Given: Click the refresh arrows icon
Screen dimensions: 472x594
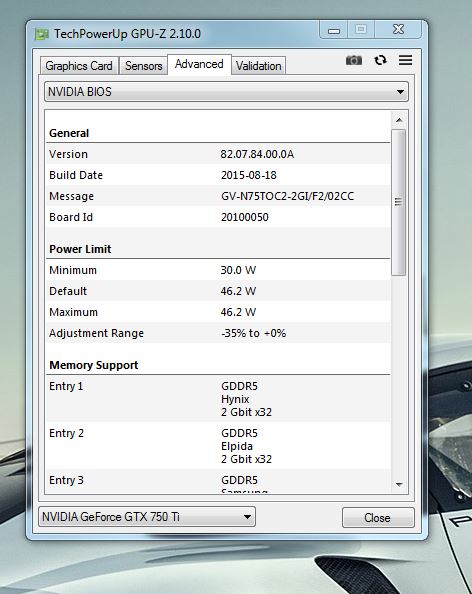Looking at the screenshot, I should 380,60.
